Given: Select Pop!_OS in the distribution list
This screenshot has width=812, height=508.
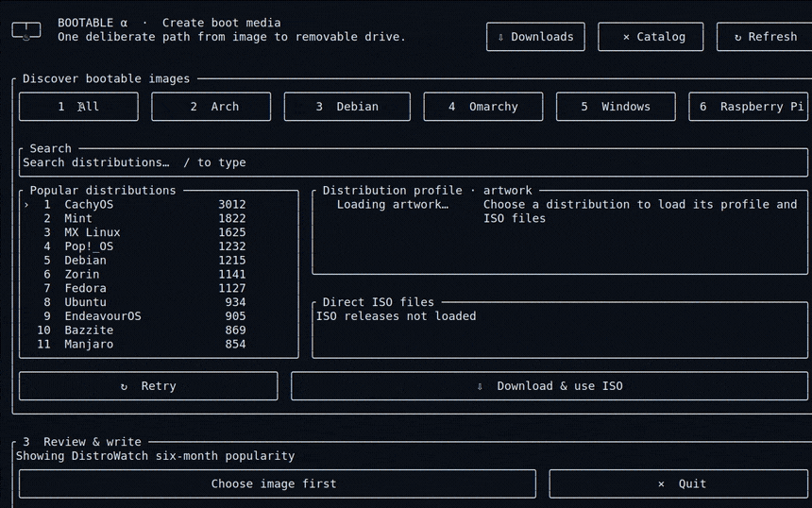Looking at the screenshot, I should [x=159, y=246].
